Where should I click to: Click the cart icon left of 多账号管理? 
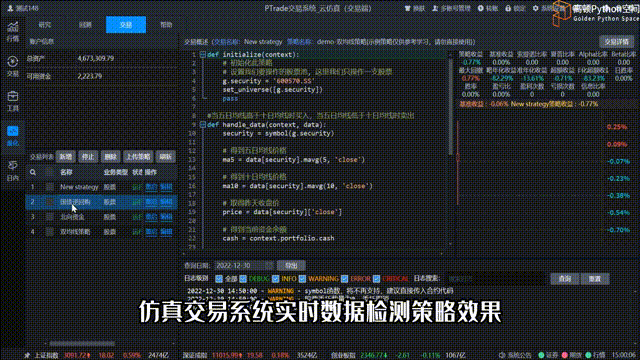click(407, 8)
